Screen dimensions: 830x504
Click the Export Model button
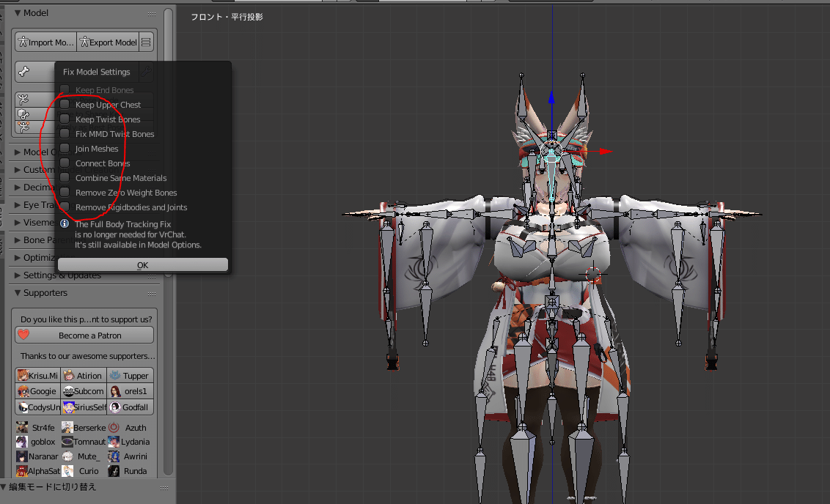point(108,42)
